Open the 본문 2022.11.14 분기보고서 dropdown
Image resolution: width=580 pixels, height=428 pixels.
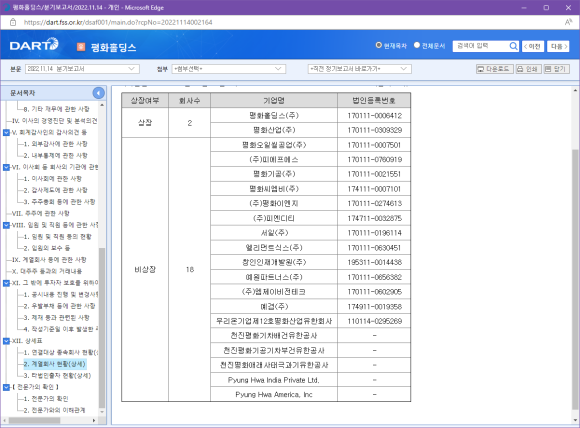82,69
